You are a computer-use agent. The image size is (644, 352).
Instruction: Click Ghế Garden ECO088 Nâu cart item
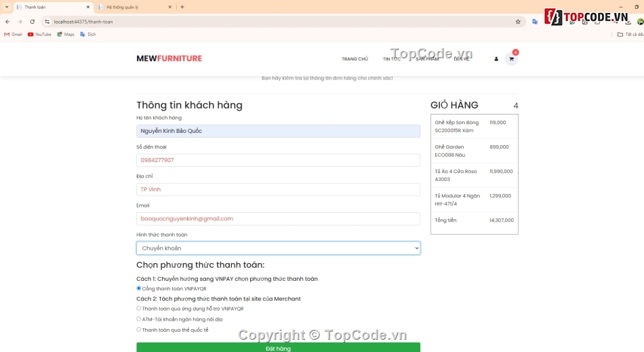450,151
